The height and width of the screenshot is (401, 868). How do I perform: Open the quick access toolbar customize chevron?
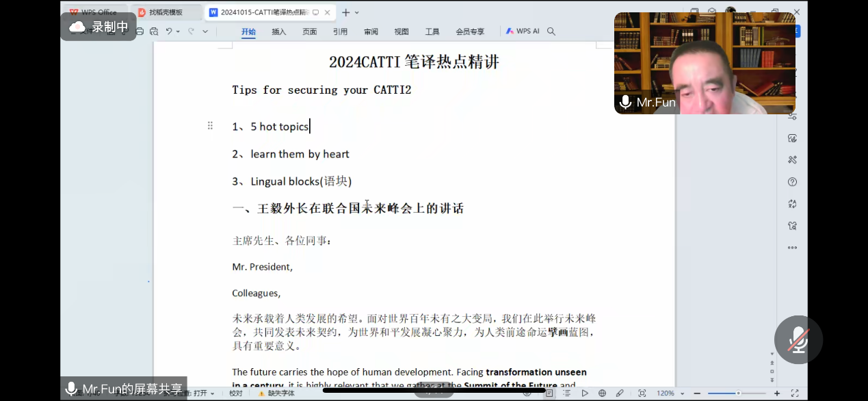click(x=205, y=31)
